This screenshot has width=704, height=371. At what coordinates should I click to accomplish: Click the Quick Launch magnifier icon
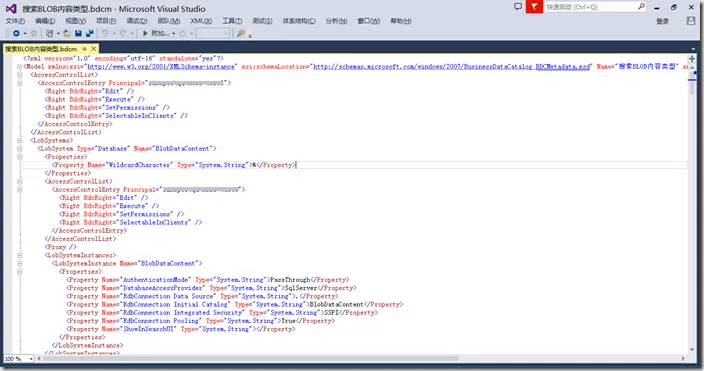coord(641,7)
